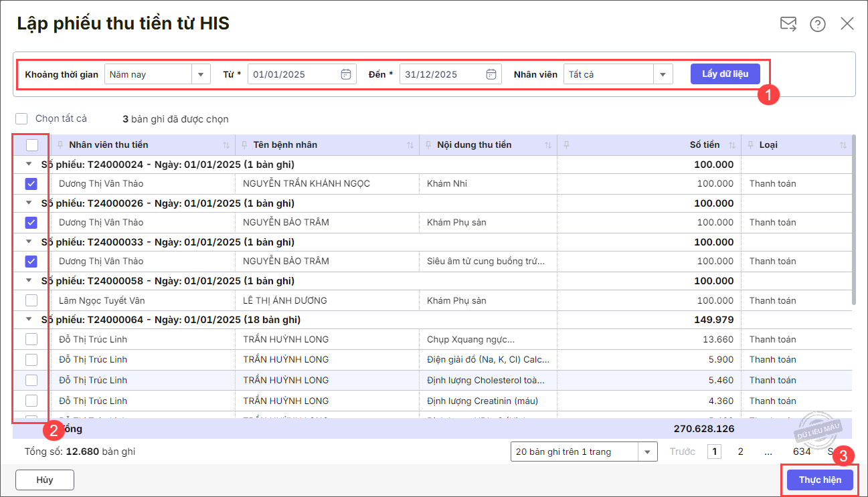Click the group total 149.979
The height and width of the screenshot is (497, 868).
pyautogui.click(x=714, y=319)
